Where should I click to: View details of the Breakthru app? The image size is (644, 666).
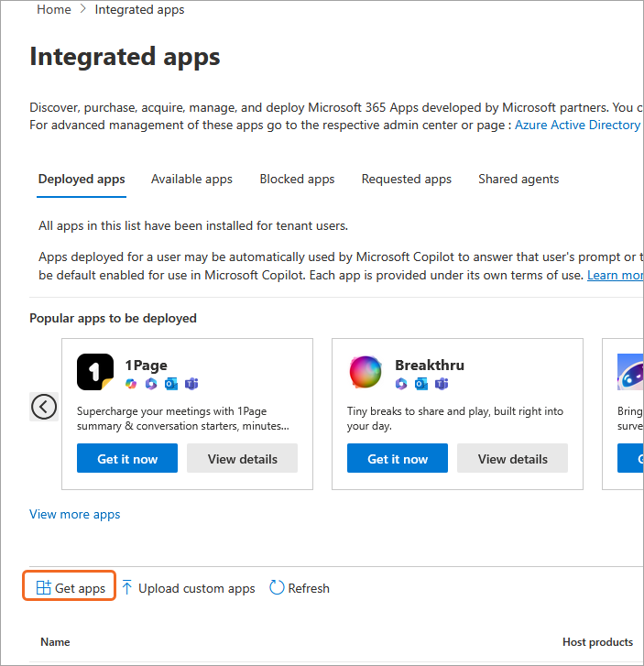[512, 459]
